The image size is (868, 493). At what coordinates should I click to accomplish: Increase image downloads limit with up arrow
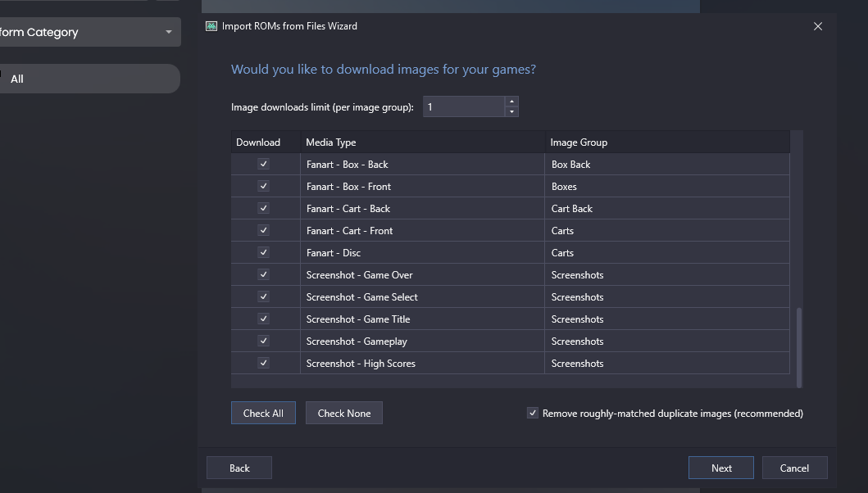[511, 102]
